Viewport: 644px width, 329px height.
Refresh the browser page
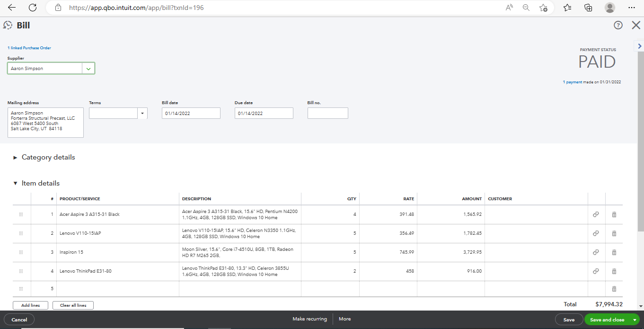pyautogui.click(x=33, y=8)
